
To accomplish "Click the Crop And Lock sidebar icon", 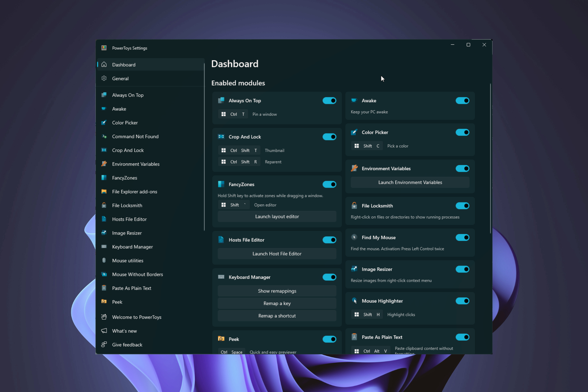I will (x=104, y=150).
